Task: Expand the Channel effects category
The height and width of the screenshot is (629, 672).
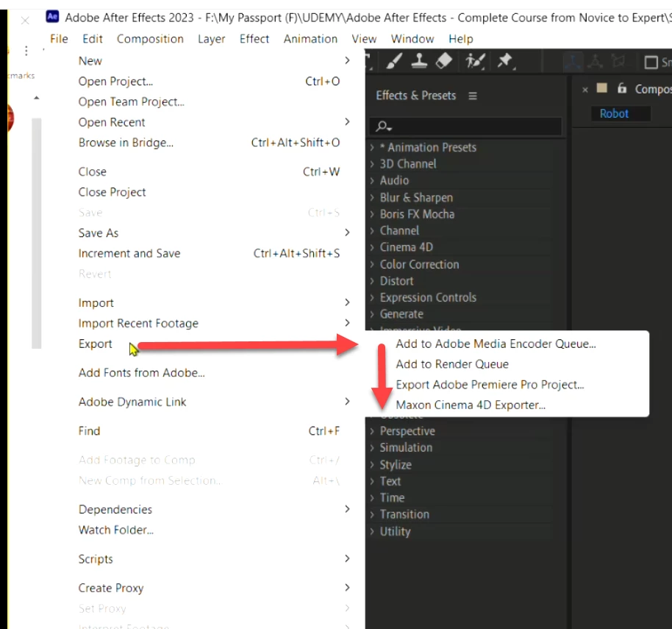Action: click(372, 231)
